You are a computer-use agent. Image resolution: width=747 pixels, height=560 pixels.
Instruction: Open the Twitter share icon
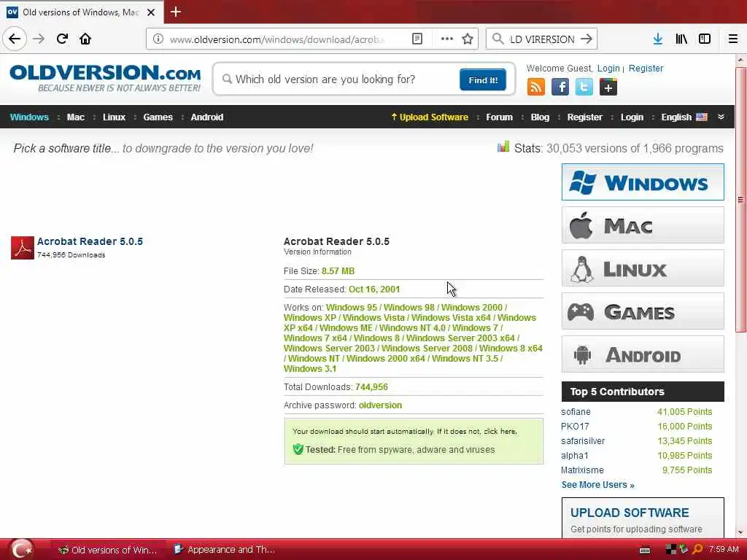(x=584, y=87)
